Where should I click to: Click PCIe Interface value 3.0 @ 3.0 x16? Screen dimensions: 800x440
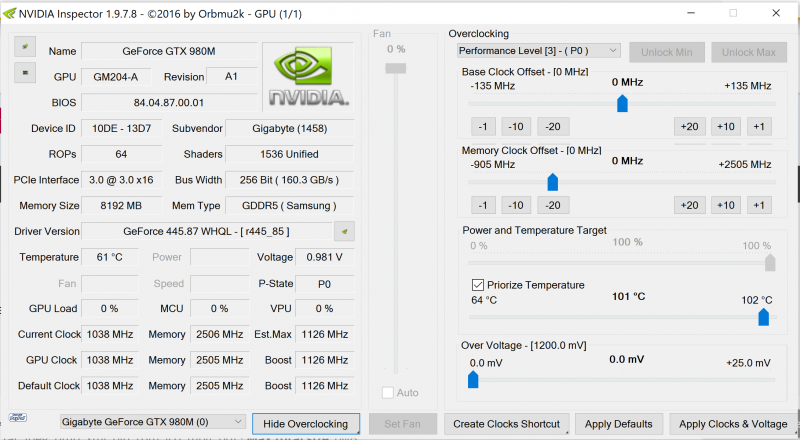[121, 180]
